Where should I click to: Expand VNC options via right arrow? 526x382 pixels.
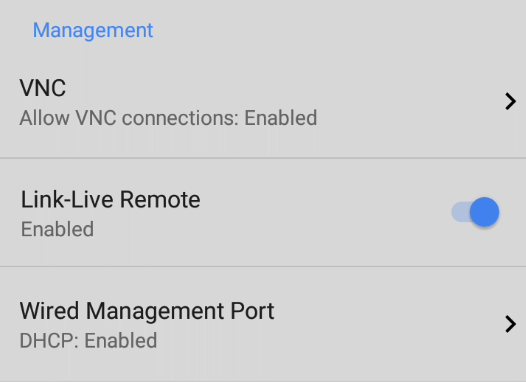[x=510, y=101]
